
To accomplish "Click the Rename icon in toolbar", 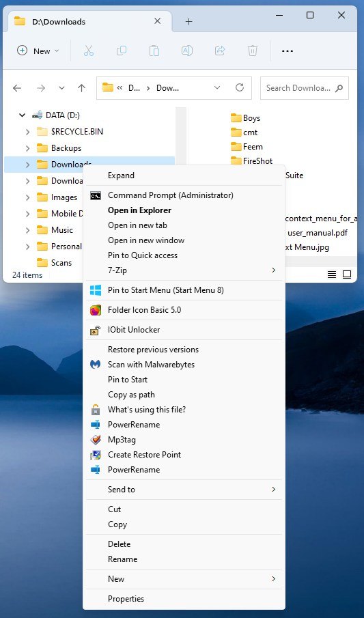I will (187, 51).
